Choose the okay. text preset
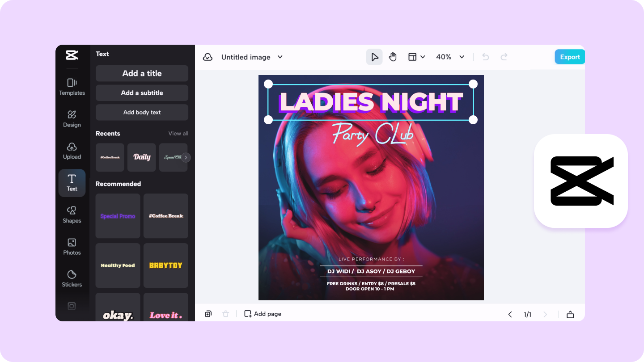 118,307
